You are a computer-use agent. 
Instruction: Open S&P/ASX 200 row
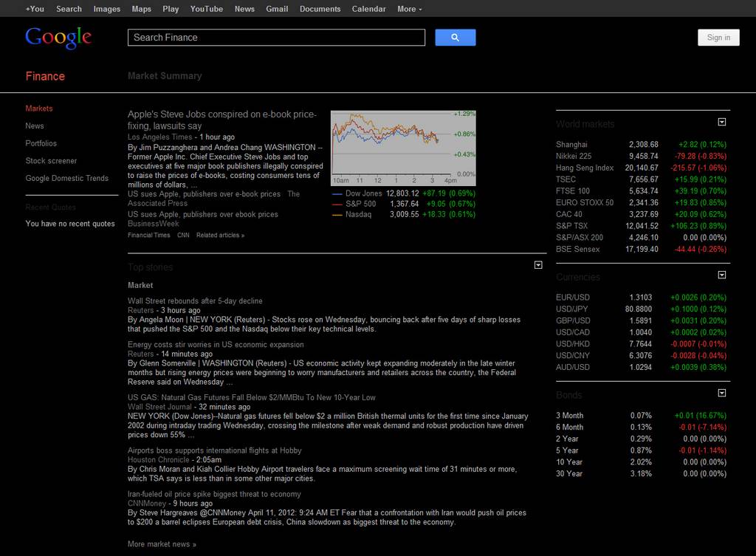[580, 237]
